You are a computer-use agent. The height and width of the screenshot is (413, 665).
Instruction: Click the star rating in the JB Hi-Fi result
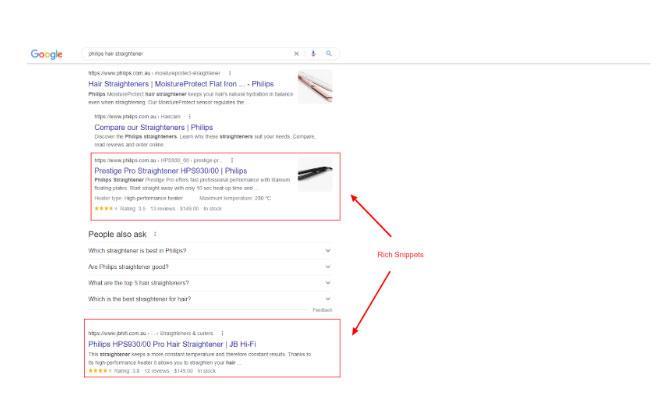pos(100,371)
